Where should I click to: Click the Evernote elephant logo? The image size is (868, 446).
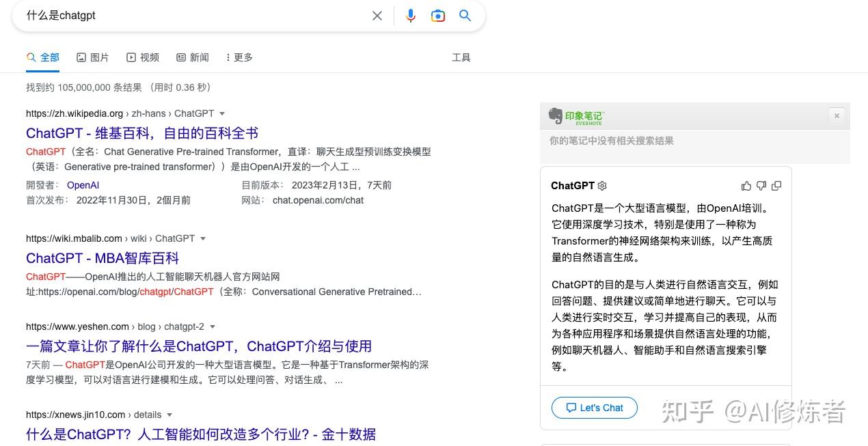[555, 116]
